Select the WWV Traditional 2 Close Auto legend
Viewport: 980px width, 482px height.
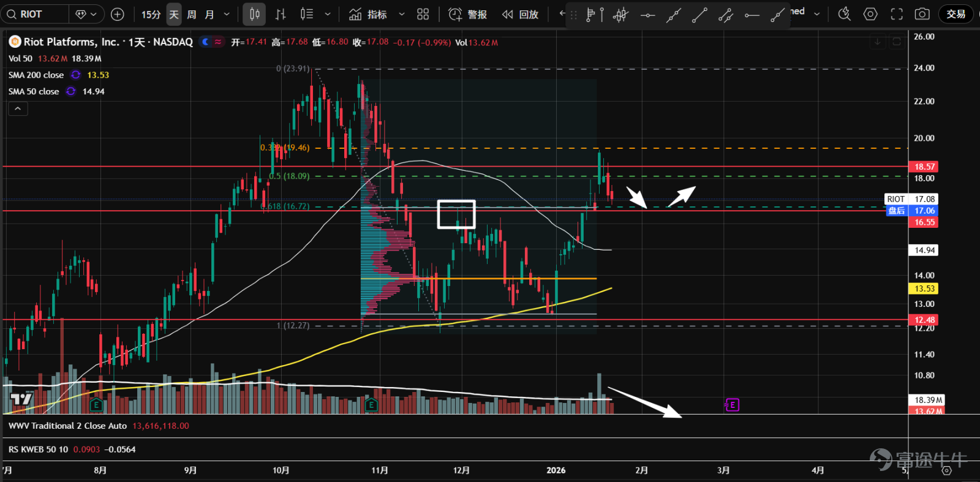[x=67, y=426]
